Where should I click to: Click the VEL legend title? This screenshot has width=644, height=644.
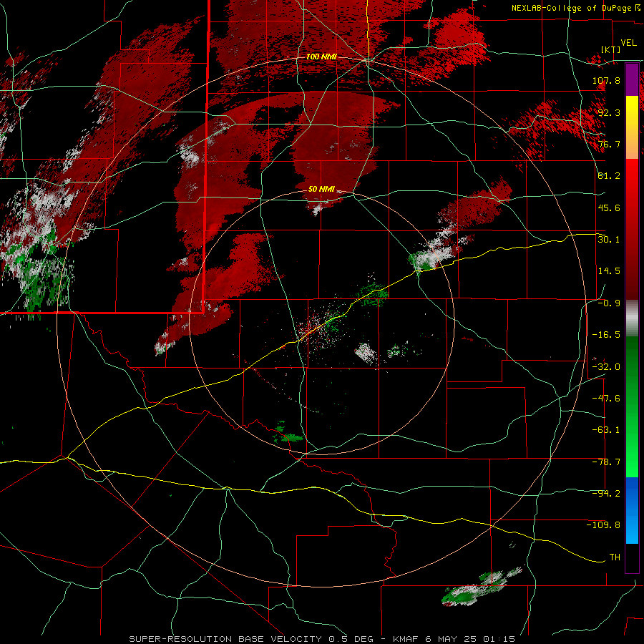[x=628, y=43]
